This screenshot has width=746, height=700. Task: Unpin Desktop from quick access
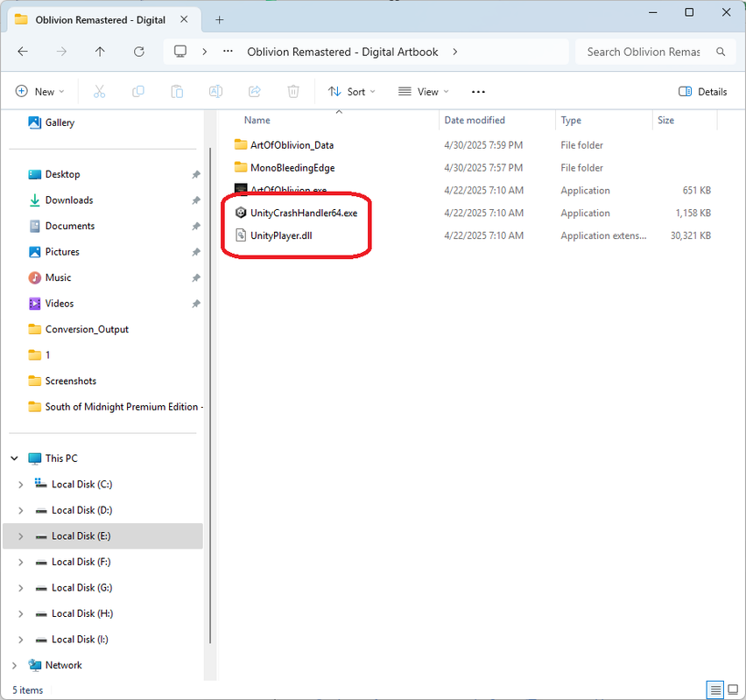click(x=196, y=174)
